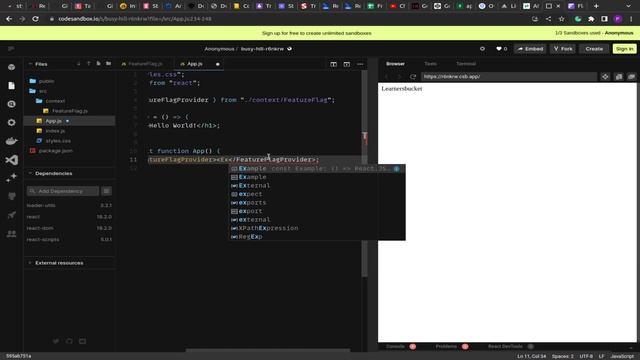The height and width of the screenshot is (360, 640).
Task: Click the preview URL address bar
Action: (508, 76)
